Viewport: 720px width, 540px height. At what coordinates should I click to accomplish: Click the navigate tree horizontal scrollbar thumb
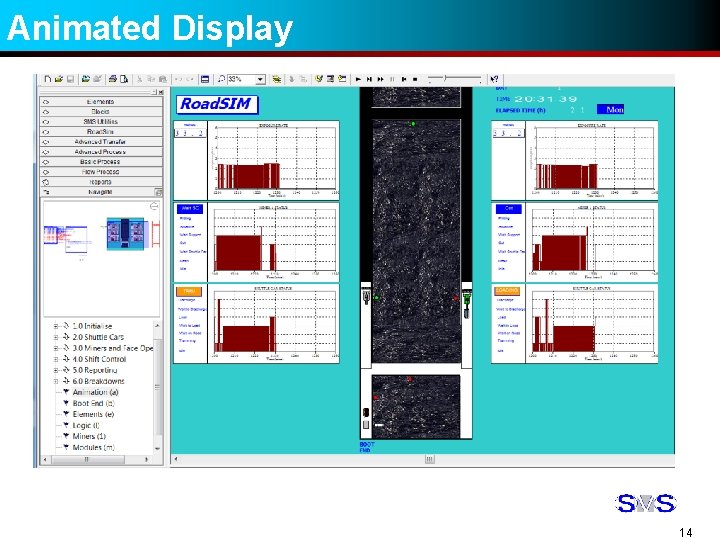86,459
